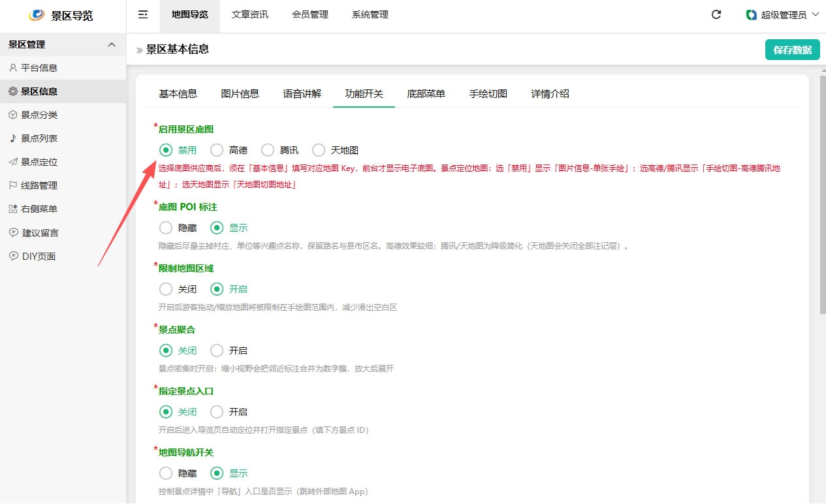Click the 景区信息 gear icon
This screenshot has height=504, width=826.
pos(13,91)
